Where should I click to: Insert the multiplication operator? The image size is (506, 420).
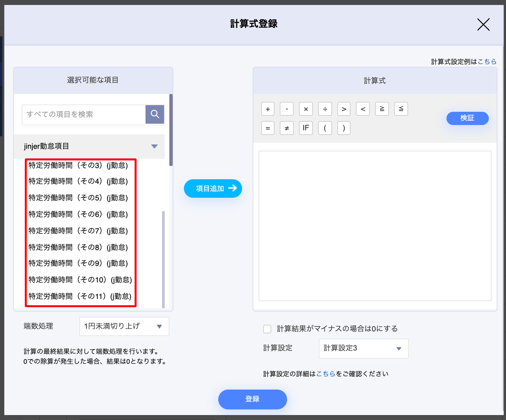(x=306, y=109)
